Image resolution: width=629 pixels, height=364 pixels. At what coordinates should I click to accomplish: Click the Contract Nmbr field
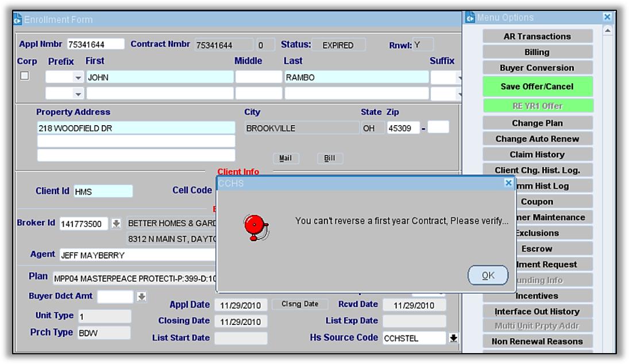(224, 45)
